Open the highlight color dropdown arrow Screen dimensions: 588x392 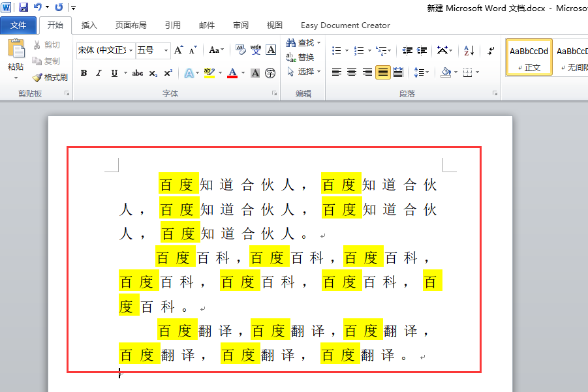[x=220, y=73]
